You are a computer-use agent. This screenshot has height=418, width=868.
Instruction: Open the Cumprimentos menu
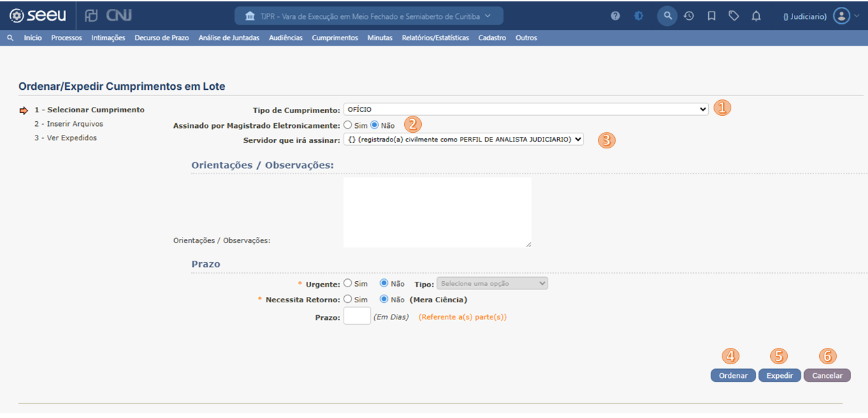tap(335, 38)
